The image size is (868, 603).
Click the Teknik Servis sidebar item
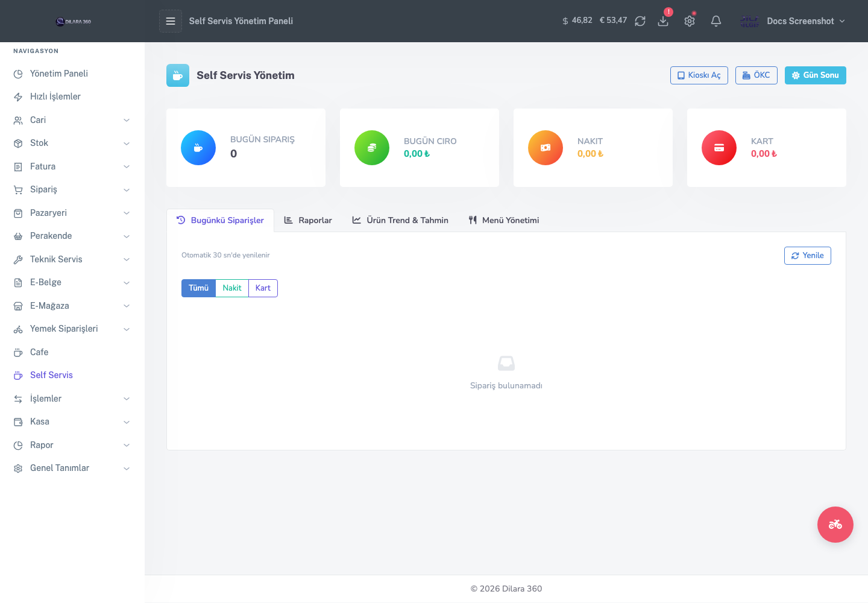point(72,259)
